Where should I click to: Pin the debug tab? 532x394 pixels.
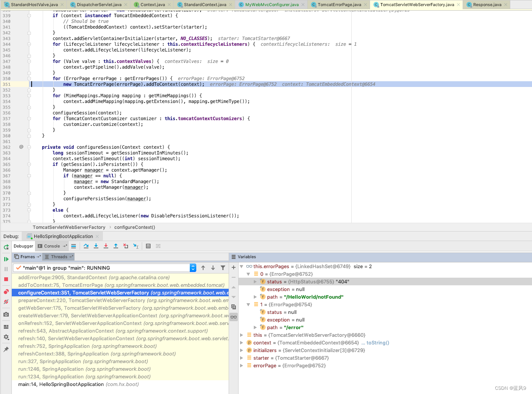pyautogui.click(x=6, y=349)
